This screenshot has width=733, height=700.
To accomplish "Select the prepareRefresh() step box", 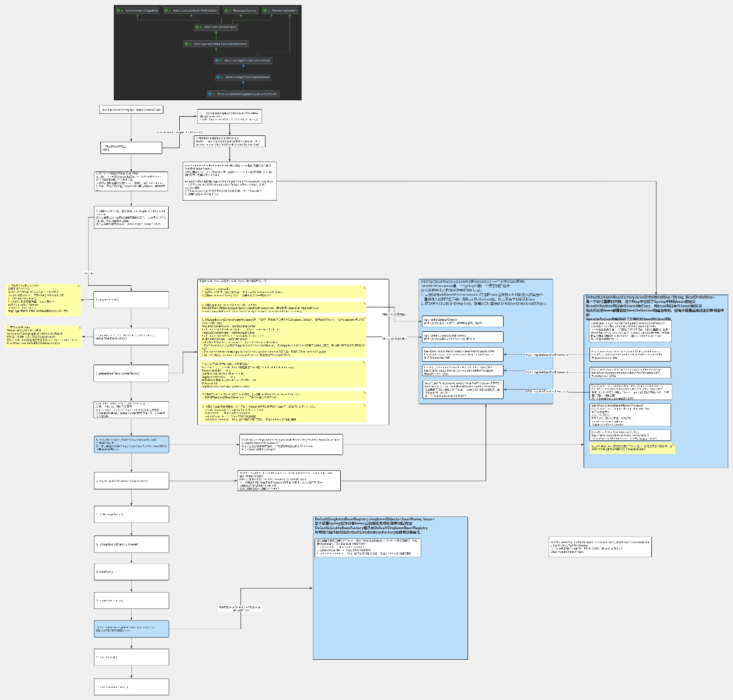I will [x=131, y=300].
